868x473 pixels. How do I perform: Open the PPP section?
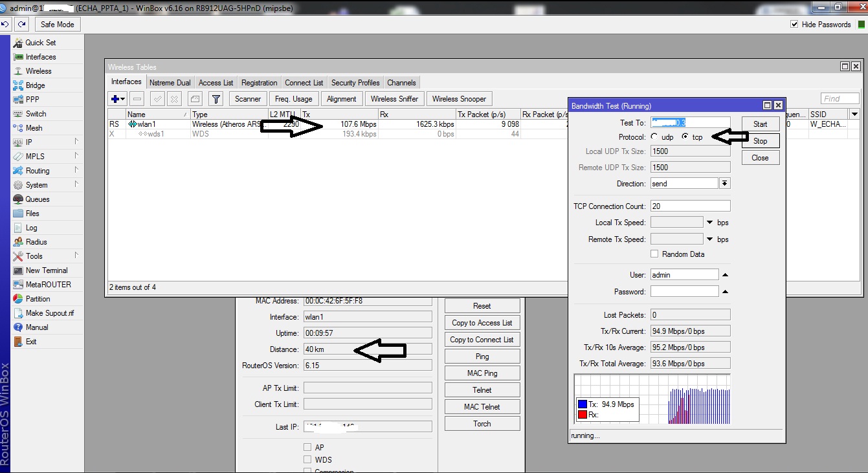32,100
